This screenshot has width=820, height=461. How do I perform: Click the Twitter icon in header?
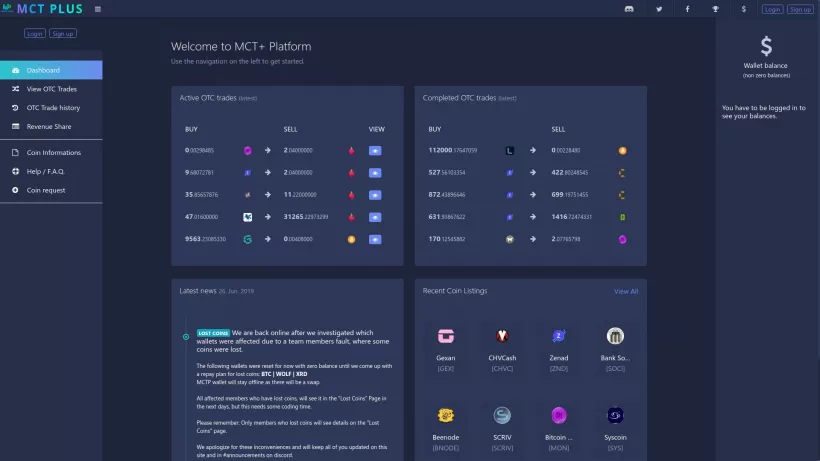[659, 9]
